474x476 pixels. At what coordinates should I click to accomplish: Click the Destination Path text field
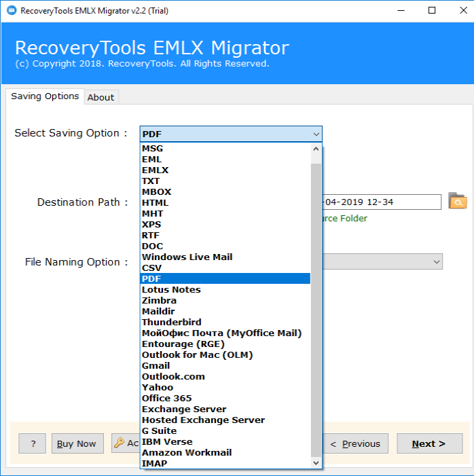click(382, 202)
